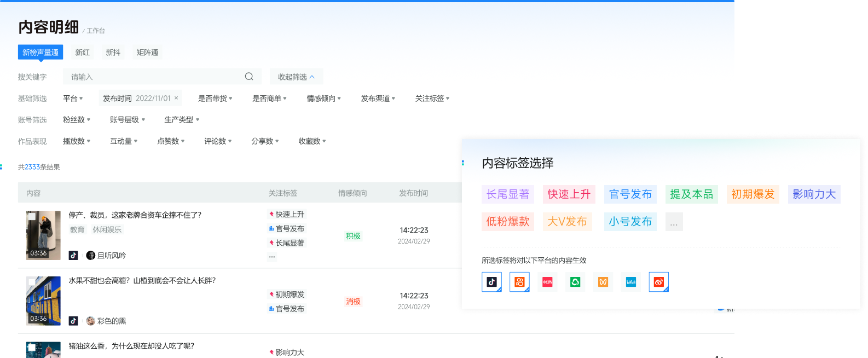This screenshot has width=868, height=358.
Task: Switch to the 新抖 tab
Action: 113,52
